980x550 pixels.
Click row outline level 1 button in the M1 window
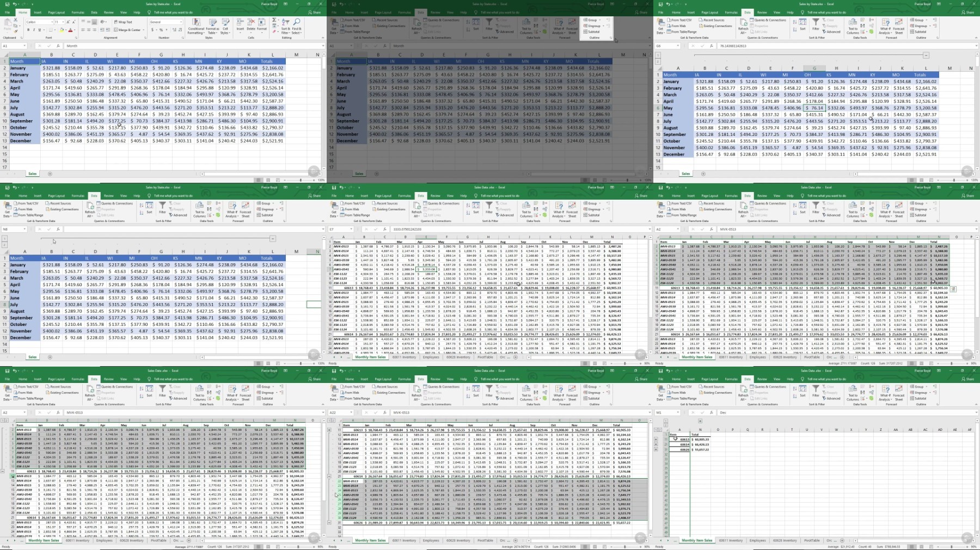coord(656,429)
